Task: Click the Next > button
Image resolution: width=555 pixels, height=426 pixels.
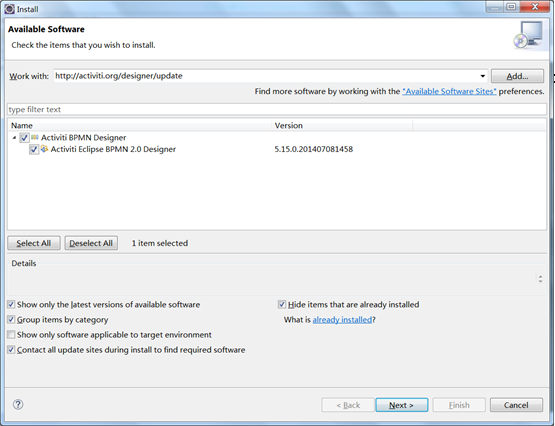Action: coord(401,405)
